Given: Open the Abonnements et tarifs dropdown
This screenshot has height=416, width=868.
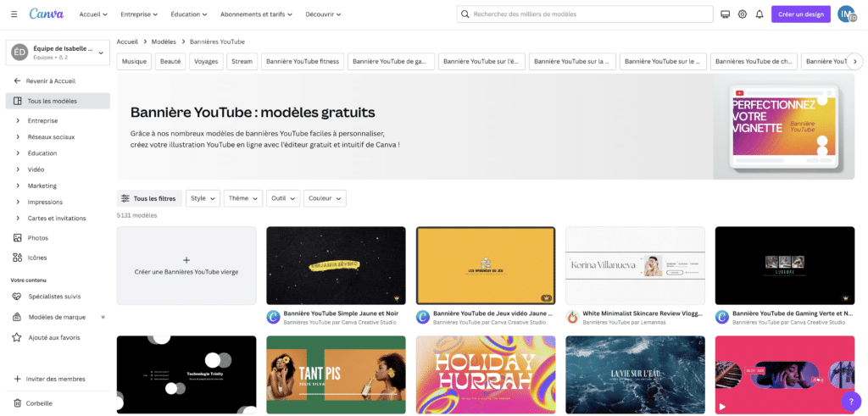Looking at the screenshot, I should click(x=256, y=14).
